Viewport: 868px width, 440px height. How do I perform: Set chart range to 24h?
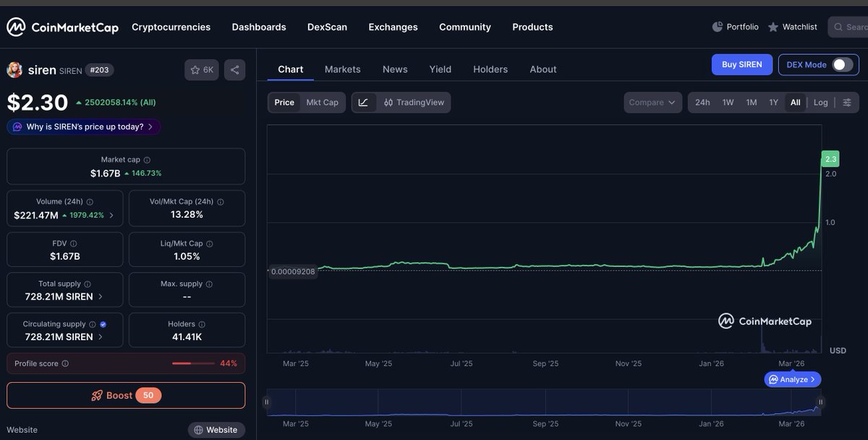click(x=702, y=103)
